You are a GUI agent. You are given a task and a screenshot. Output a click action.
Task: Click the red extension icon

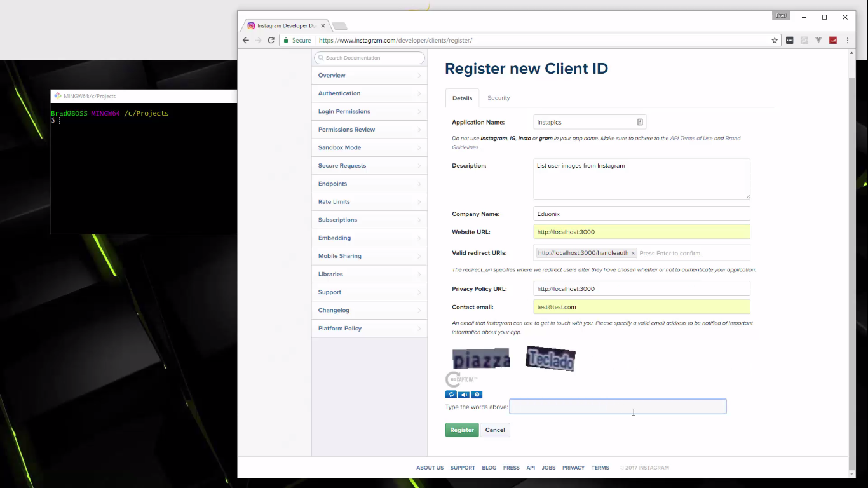tap(833, 40)
